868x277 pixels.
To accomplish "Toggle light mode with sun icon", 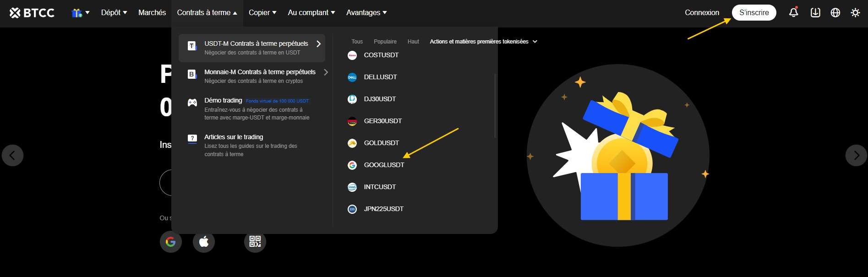I will (855, 12).
